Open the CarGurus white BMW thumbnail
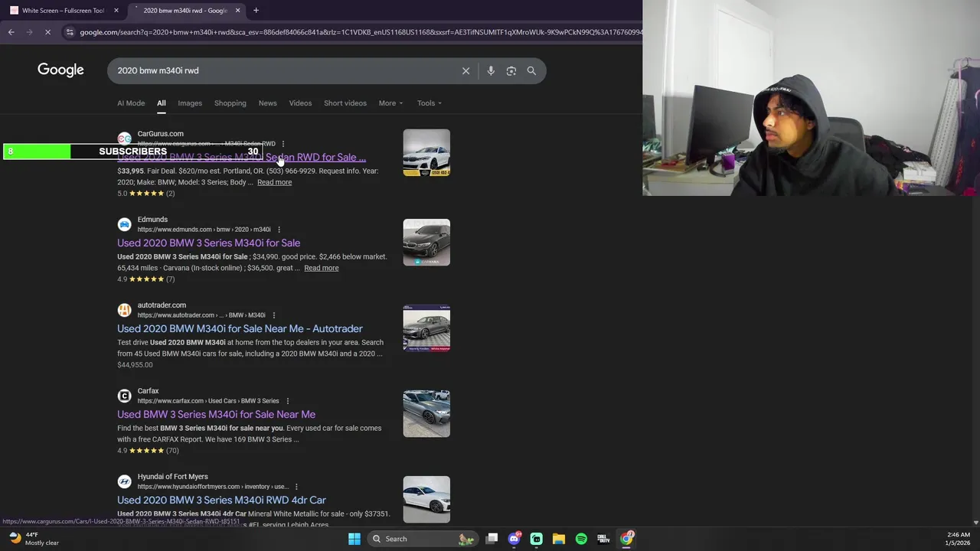Viewport: 980px width, 551px height. click(x=426, y=153)
